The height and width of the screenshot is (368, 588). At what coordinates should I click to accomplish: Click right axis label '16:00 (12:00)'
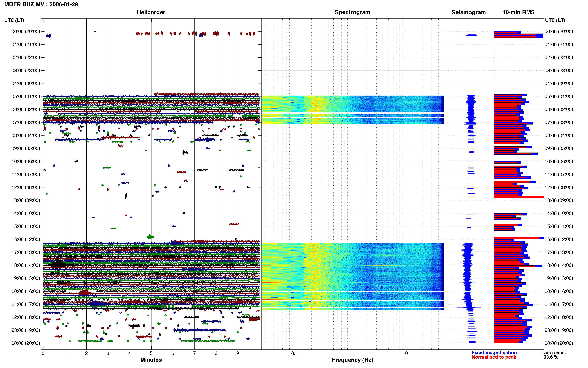(559, 239)
